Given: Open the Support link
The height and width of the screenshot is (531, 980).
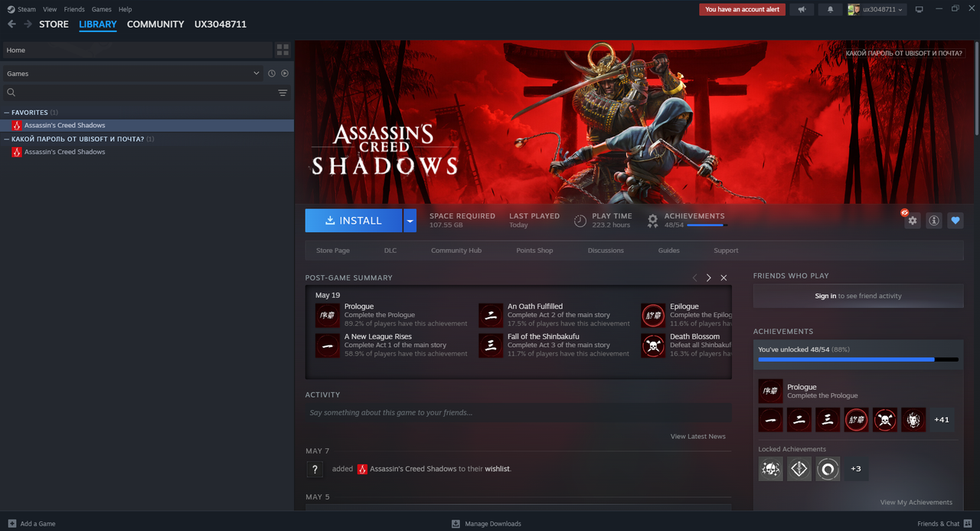Looking at the screenshot, I should tap(726, 251).
